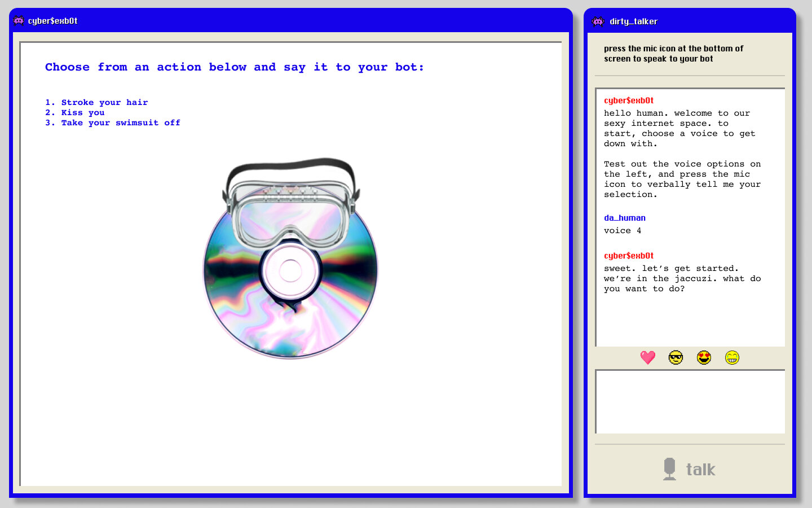Click the 'press the mic icon' instruction text
This screenshot has width=812, height=508.
[x=673, y=54]
